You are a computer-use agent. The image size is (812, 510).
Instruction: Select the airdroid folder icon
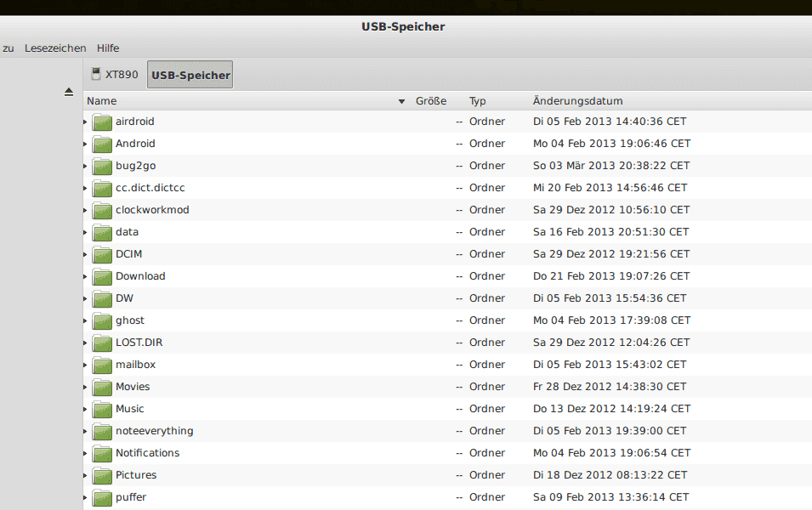point(102,122)
